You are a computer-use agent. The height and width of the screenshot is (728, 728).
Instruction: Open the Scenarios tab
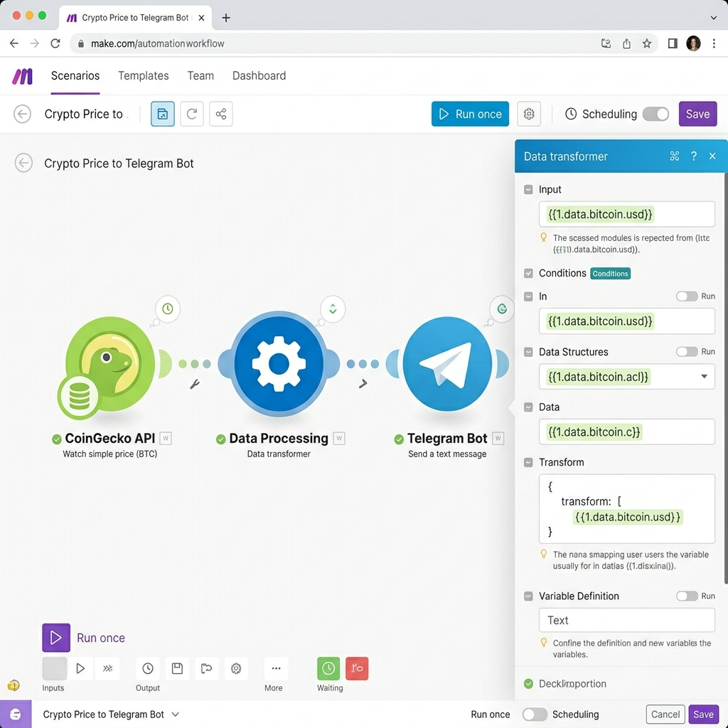point(75,75)
